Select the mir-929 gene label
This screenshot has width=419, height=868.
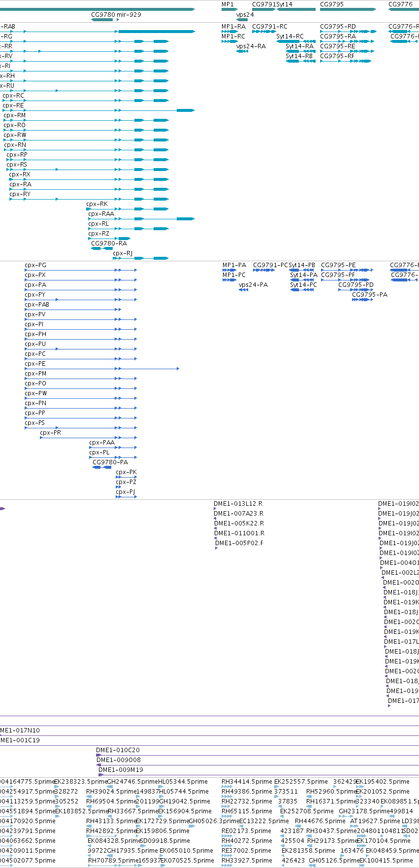click(129, 15)
